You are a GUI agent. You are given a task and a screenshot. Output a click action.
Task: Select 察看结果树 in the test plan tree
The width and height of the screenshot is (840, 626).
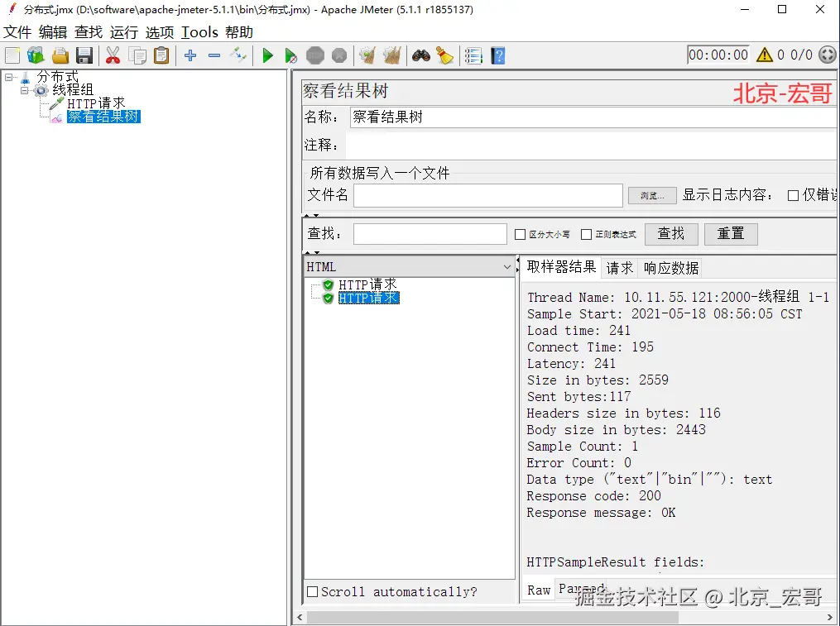tap(103, 117)
